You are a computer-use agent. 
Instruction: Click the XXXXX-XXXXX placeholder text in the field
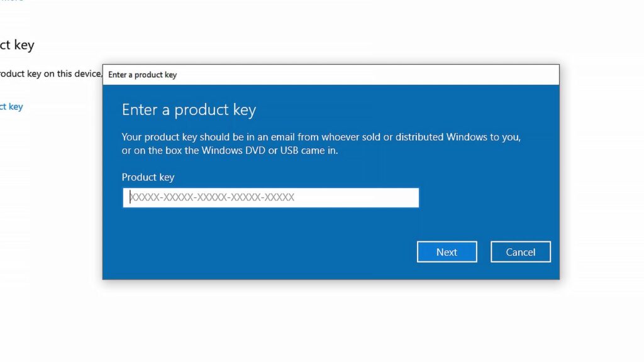tap(212, 197)
